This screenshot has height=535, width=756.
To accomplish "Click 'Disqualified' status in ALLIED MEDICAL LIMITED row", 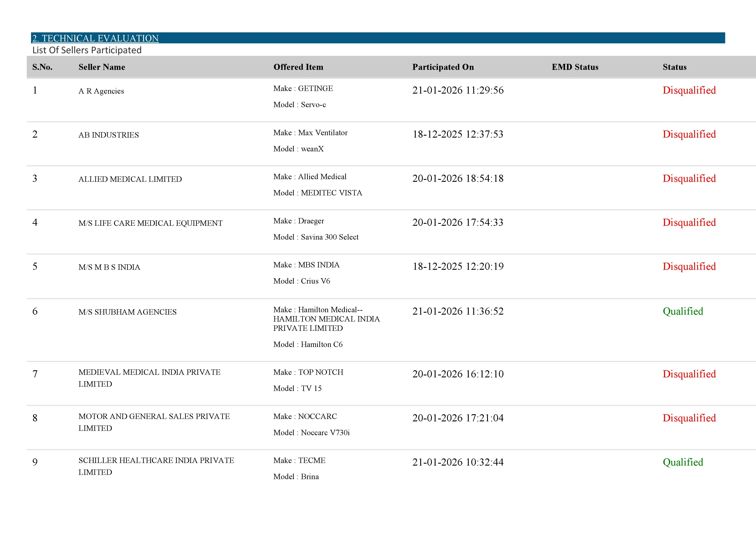I will (689, 179).
